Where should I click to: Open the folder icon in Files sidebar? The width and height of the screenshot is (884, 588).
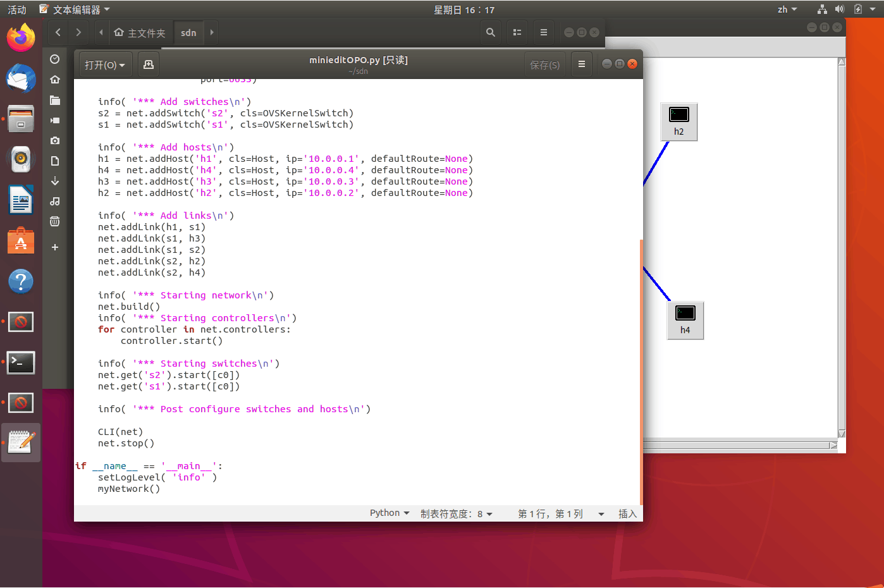click(55, 100)
